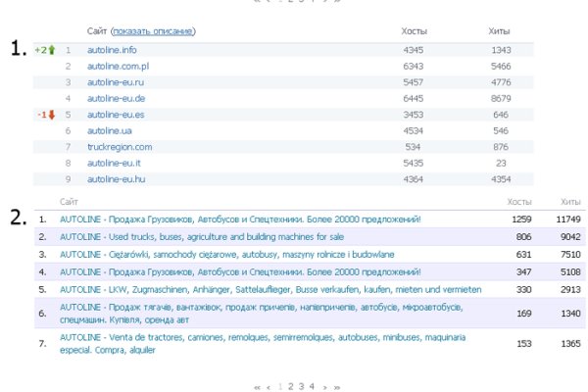The height and width of the screenshot is (392, 588).
Task: Go to the first page in bottom pagination
Action: [258, 387]
